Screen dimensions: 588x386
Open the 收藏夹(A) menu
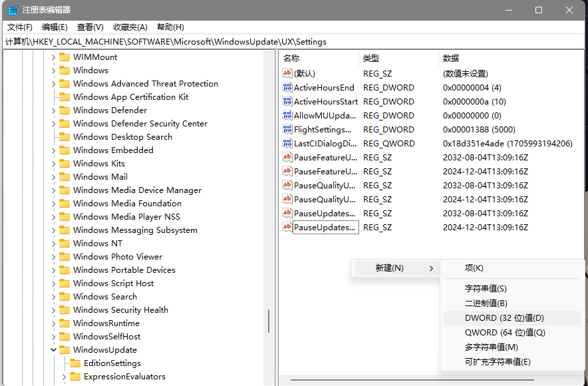pos(130,27)
